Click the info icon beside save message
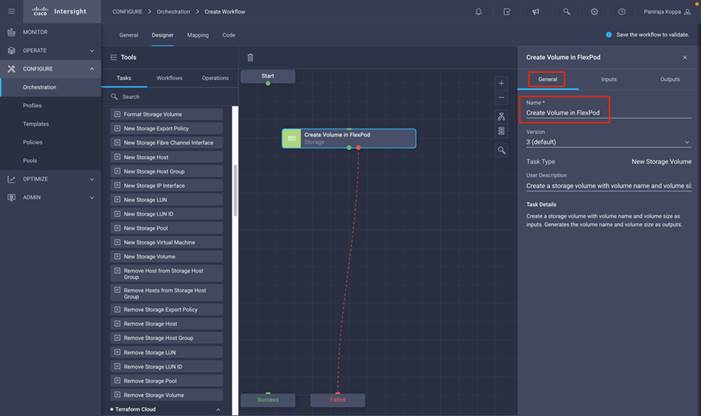 point(608,35)
